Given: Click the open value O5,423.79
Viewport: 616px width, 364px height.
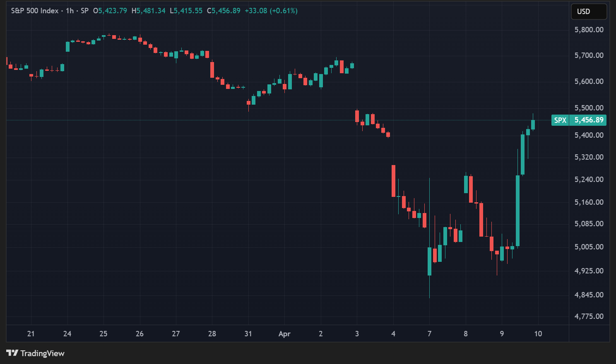Looking at the screenshot, I should (x=110, y=11).
